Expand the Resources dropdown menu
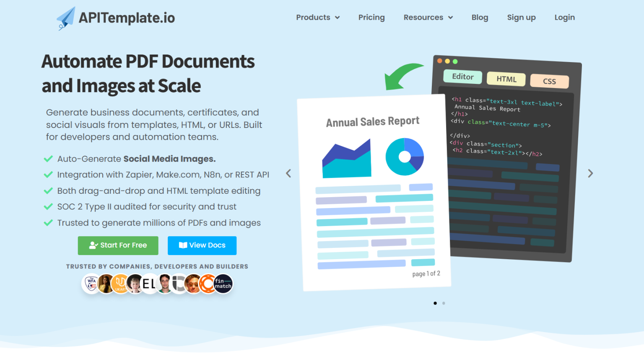The width and height of the screenshot is (644, 354). [428, 18]
